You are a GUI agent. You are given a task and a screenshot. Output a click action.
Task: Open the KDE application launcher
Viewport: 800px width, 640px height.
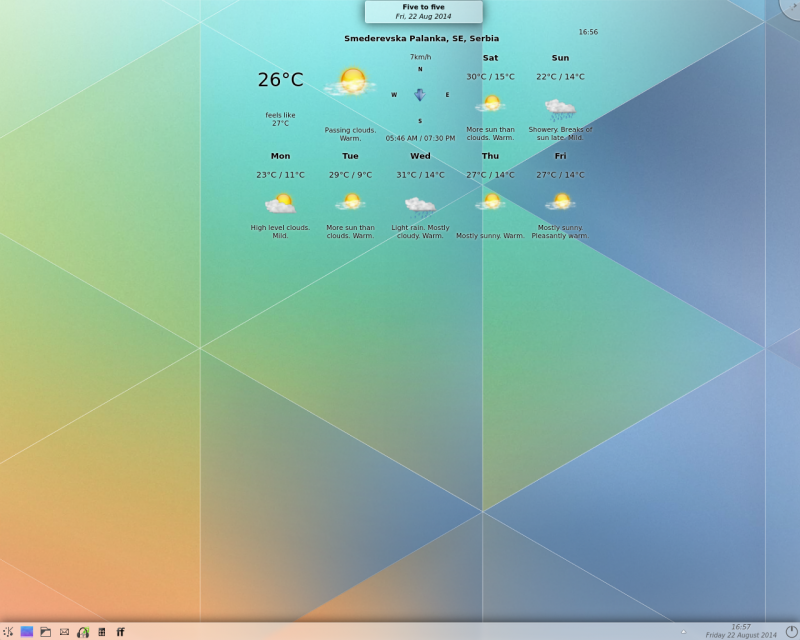[8, 632]
